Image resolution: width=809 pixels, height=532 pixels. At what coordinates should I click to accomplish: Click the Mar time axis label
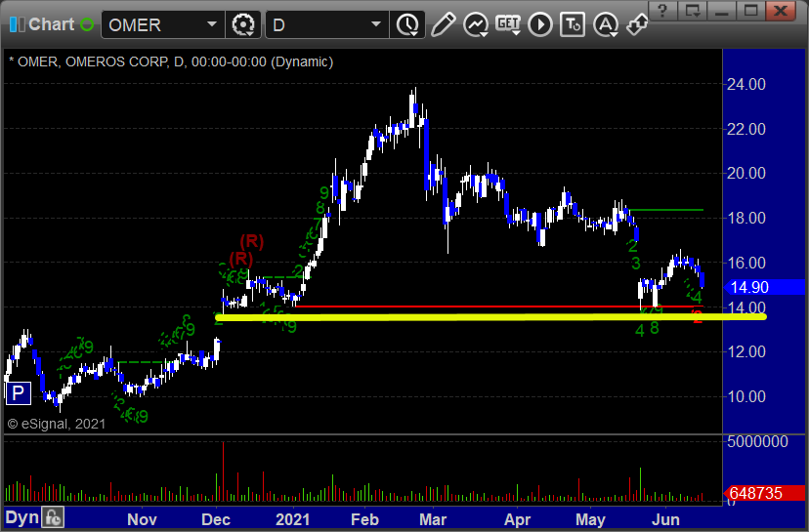433,519
